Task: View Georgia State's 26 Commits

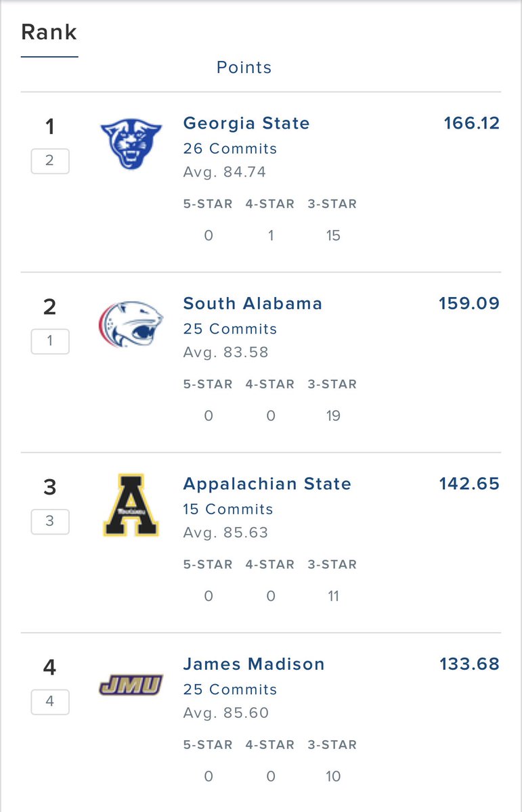Action: [230, 148]
